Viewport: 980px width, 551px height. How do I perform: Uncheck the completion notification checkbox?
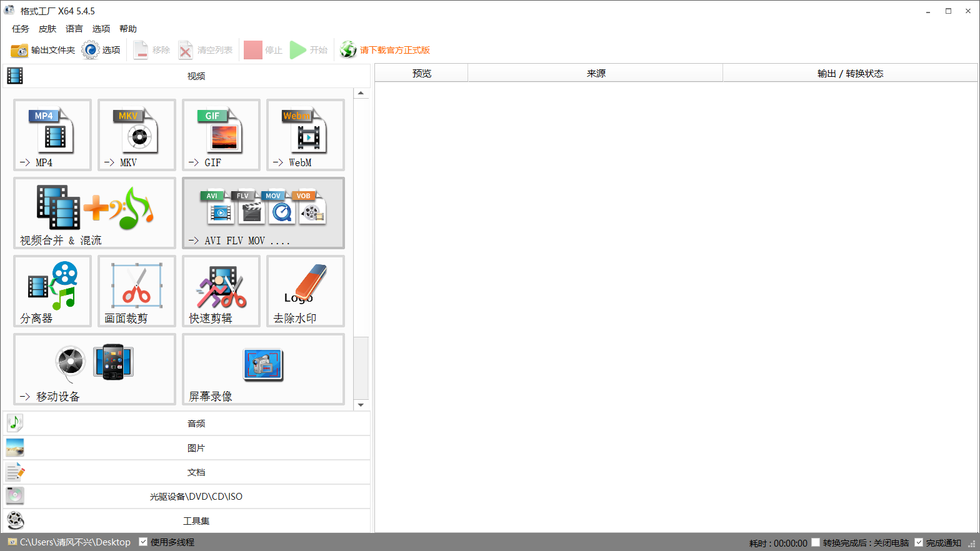pyautogui.click(x=919, y=542)
